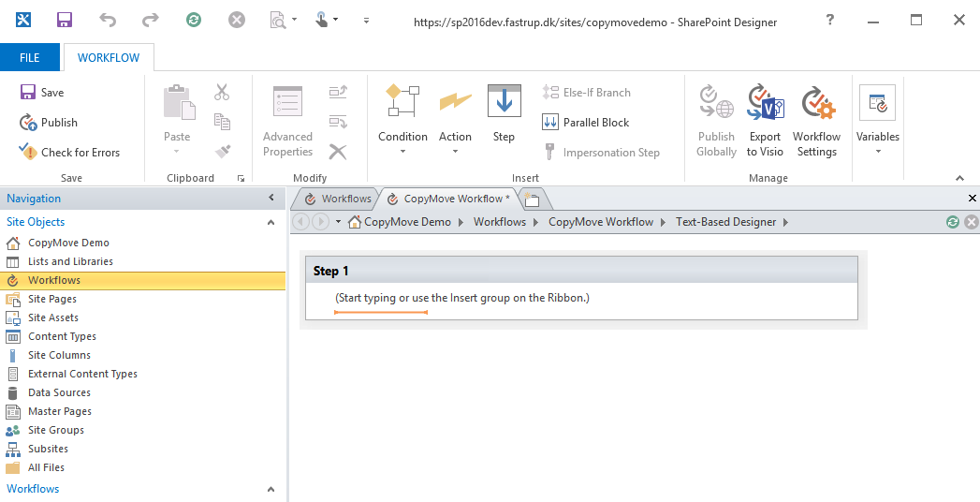Click the green refresh icon in title bar

[194, 20]
